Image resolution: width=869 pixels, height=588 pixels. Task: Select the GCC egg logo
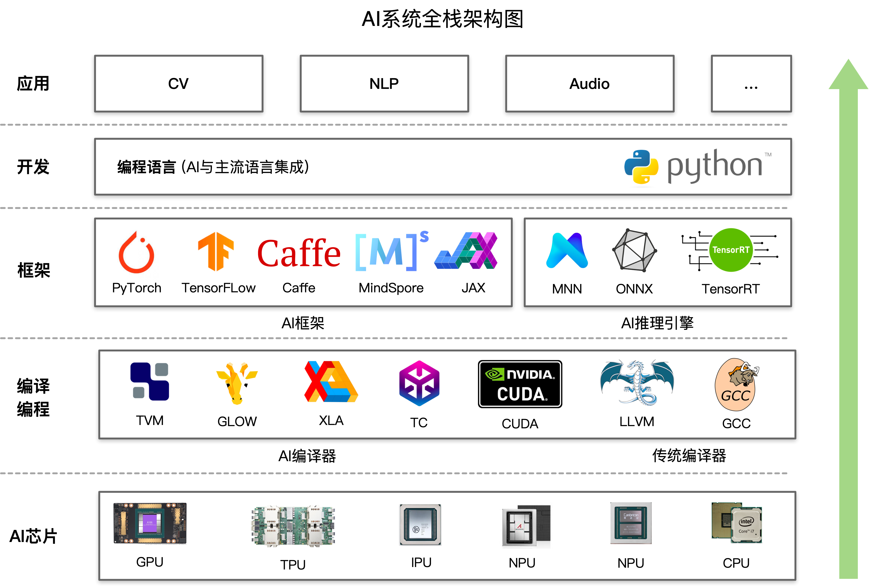click(x=736, y=384)
